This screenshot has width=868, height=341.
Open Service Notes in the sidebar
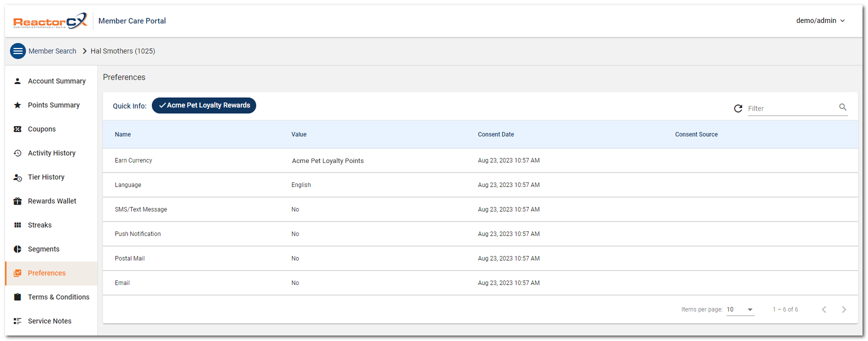coord(49,321)
